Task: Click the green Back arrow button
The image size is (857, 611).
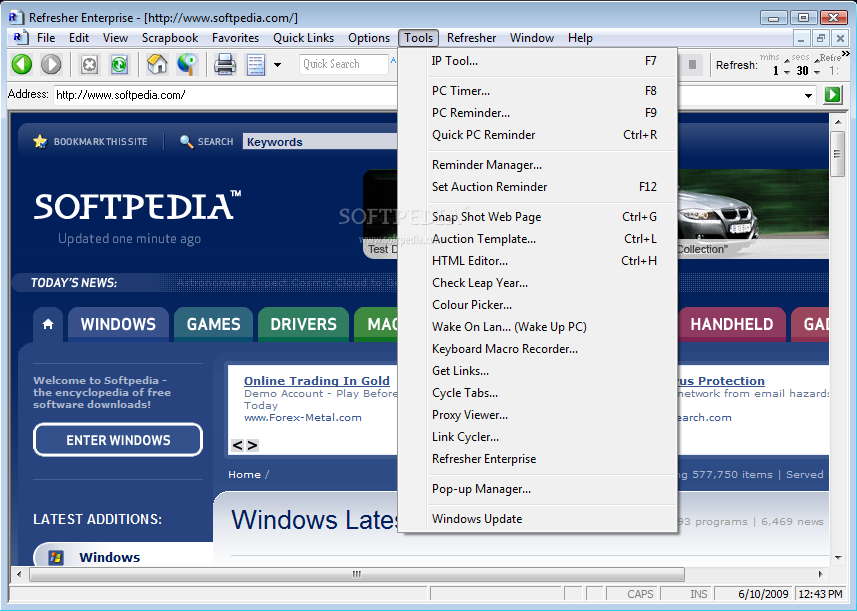Action: pyautogui.click(x=22, y=64)
